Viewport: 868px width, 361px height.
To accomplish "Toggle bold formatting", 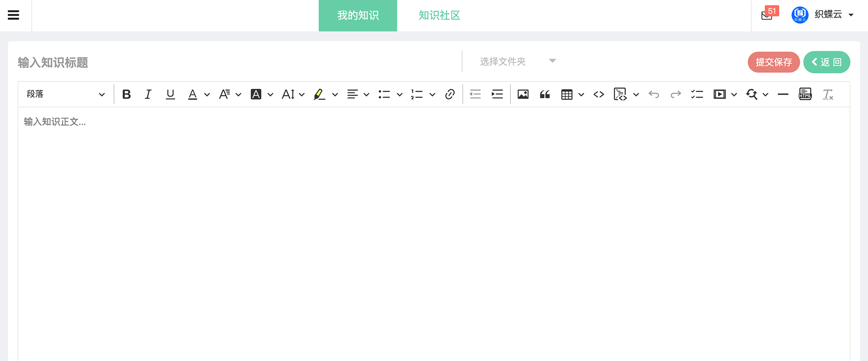I will [x=126, y=94].
